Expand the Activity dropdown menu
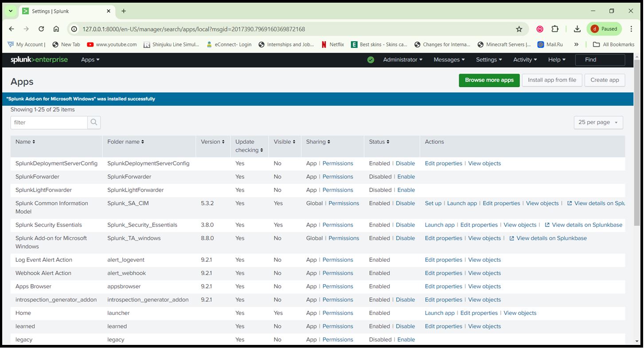The image size is (644, 348). tap(524, 60)
